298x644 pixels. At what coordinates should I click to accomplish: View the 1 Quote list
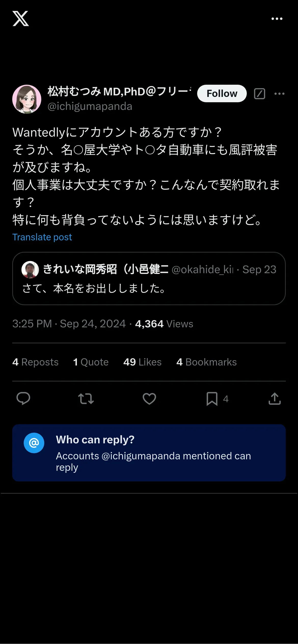coord(91,362)
